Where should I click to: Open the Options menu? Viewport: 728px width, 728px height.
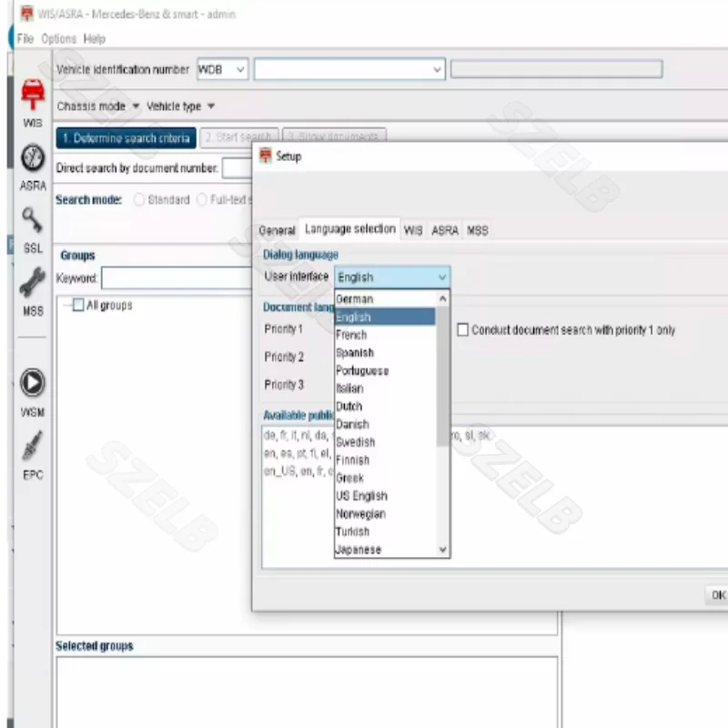pos(58,38)
